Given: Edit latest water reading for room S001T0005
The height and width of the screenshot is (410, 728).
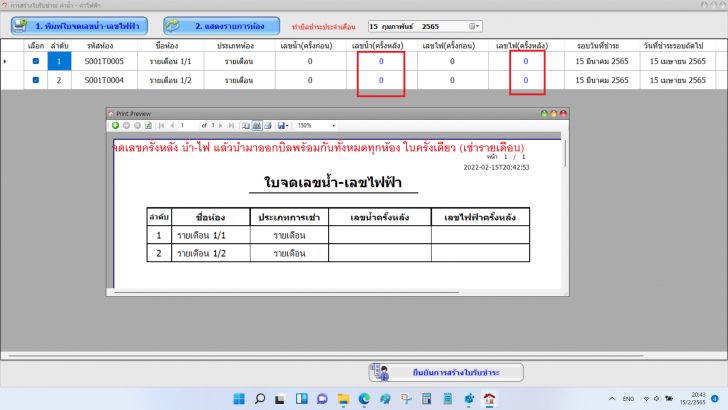Looking at the screenshot, I should 381,61.
